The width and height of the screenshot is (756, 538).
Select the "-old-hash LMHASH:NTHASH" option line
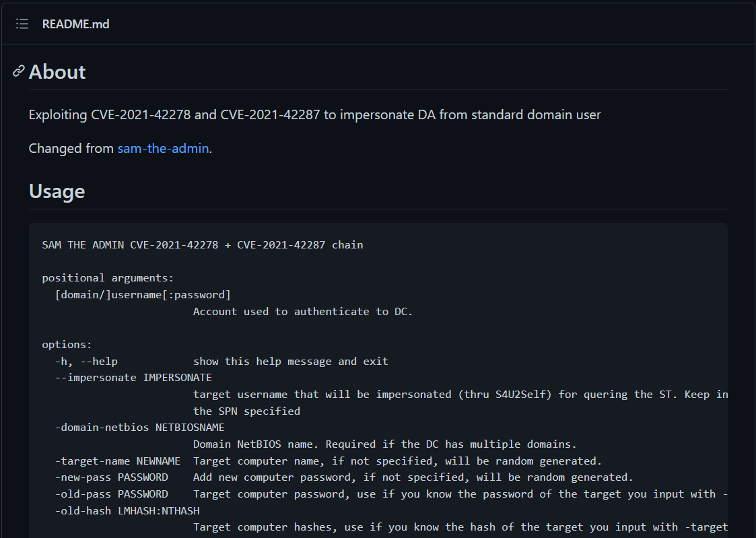127,510
